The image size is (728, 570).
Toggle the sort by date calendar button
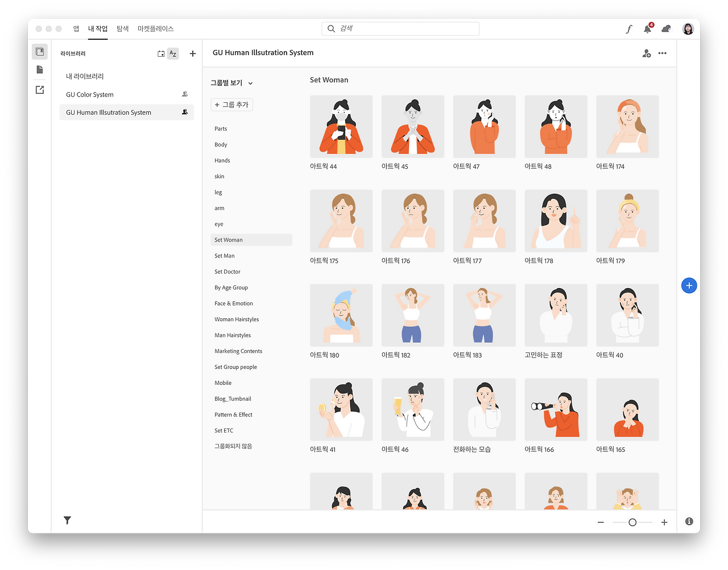click(161, 53)
